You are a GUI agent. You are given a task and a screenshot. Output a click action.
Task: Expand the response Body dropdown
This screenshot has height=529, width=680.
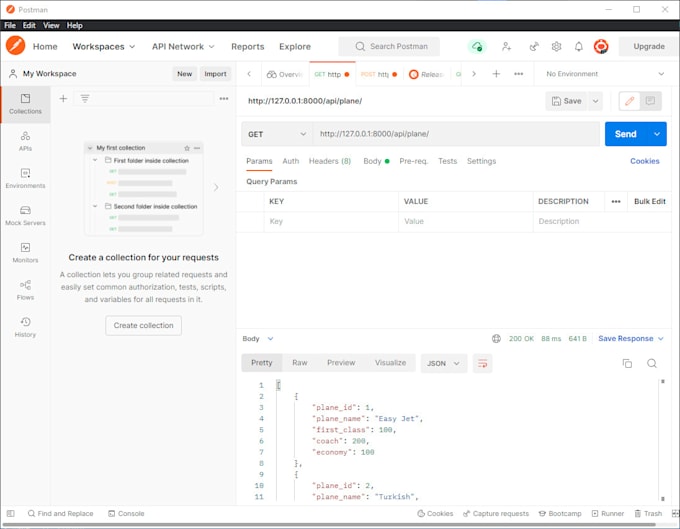258,339
